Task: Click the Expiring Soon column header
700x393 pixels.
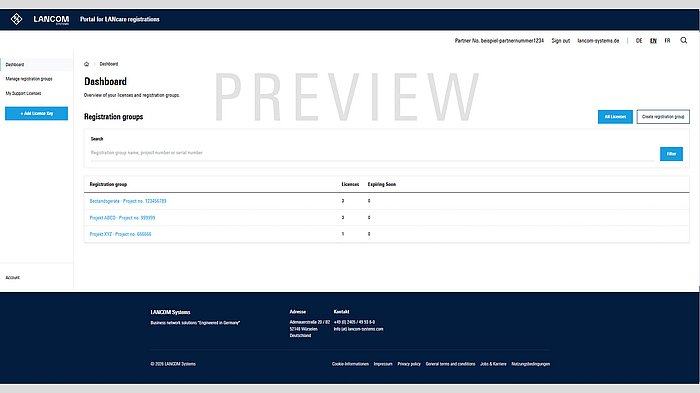Action: pos(382,184)
